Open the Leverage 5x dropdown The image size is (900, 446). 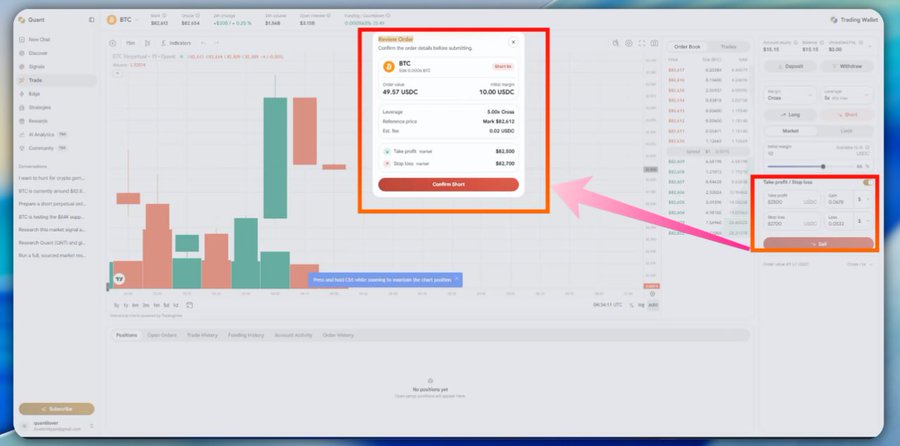click(847, 95)
